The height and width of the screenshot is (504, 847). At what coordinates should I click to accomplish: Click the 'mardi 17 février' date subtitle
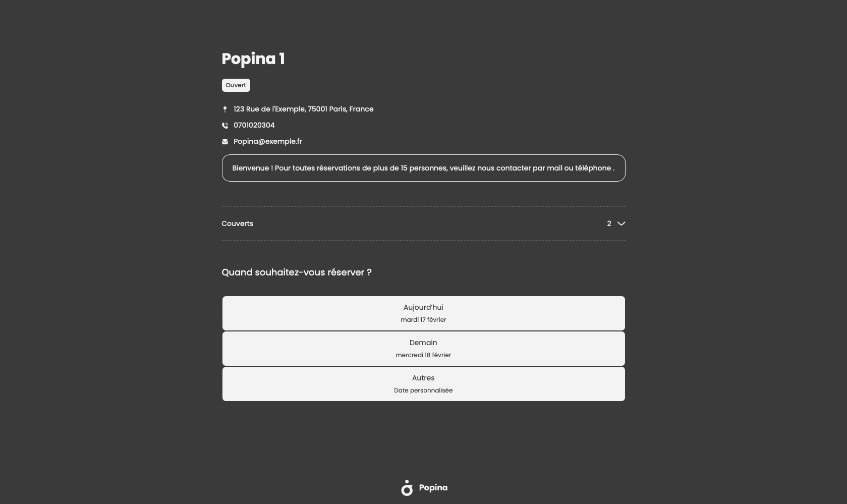point(423,320)
